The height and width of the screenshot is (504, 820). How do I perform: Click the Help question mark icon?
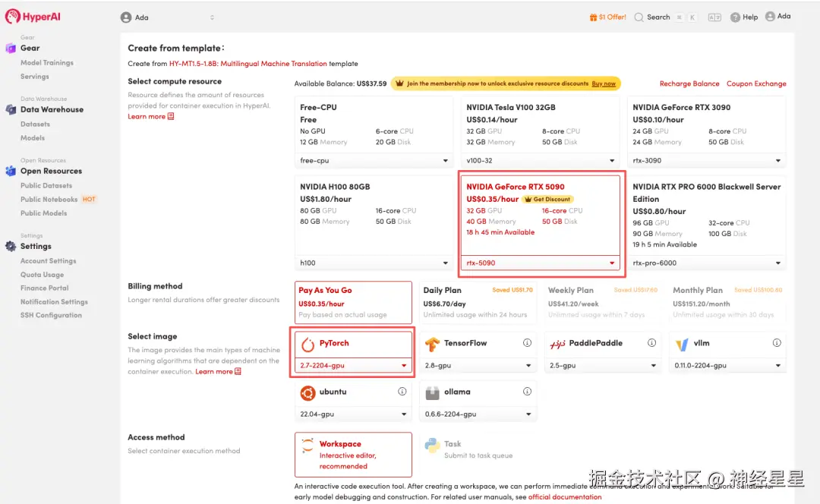[735, 17]
